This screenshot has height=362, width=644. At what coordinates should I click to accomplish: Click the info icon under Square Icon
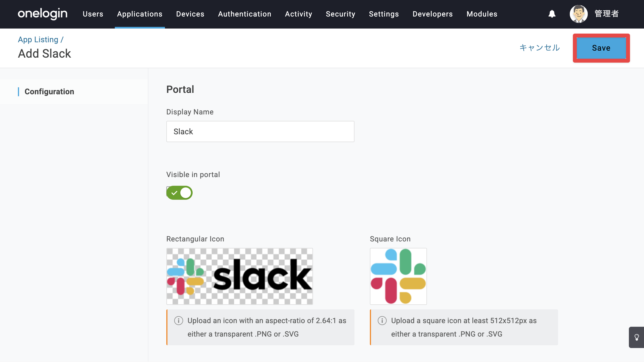click(382, 321)
